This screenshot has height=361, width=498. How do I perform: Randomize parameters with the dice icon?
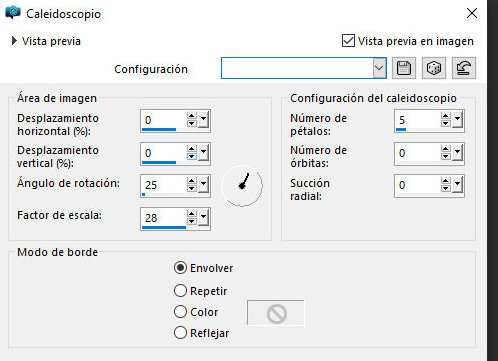pos(434,68)
